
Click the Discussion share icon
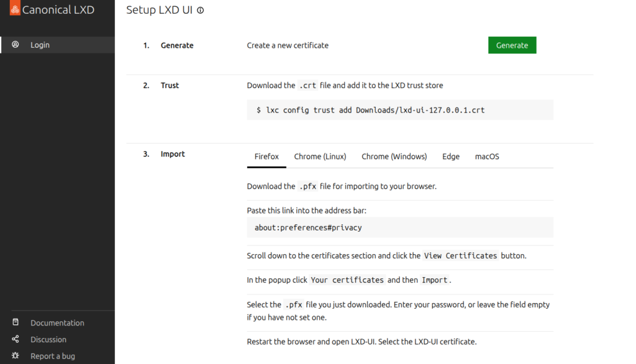coord(16,339)
